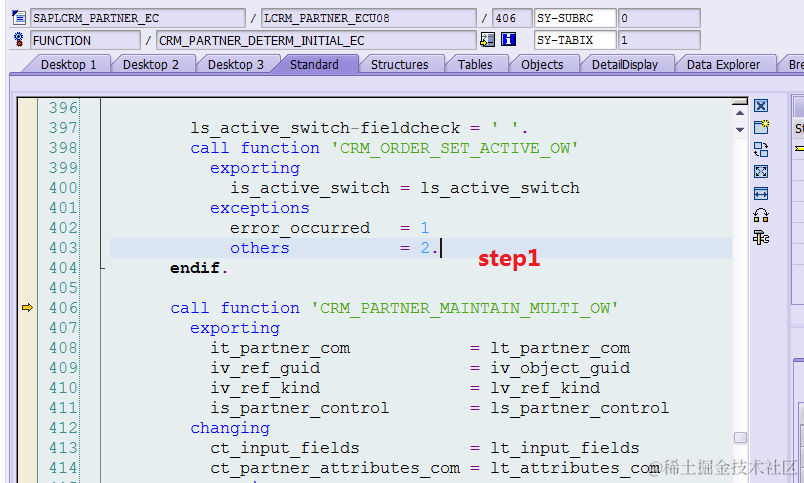Open the Data Explorer tab
The image size is (804, 483).
pos(723,65)
